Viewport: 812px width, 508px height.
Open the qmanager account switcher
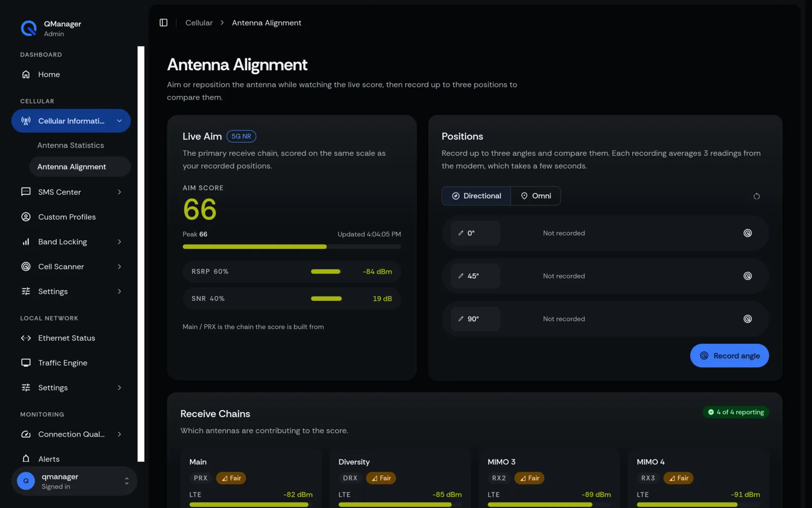click(74, 481)
